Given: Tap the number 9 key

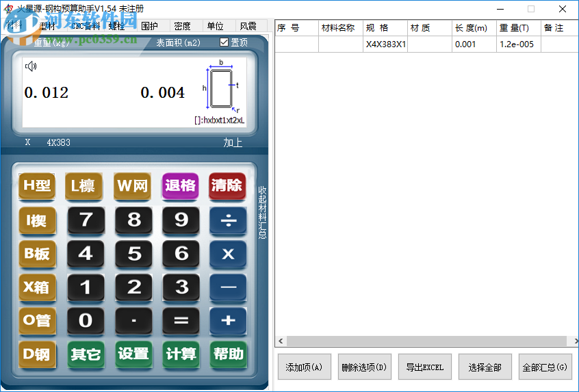Looking at the screenshot, I should (x=181, y=220).
